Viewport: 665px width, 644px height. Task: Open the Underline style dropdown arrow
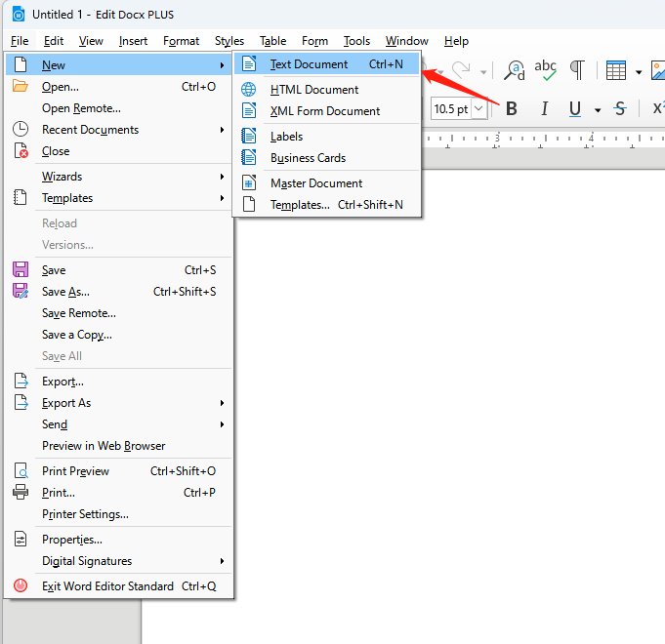598,110
